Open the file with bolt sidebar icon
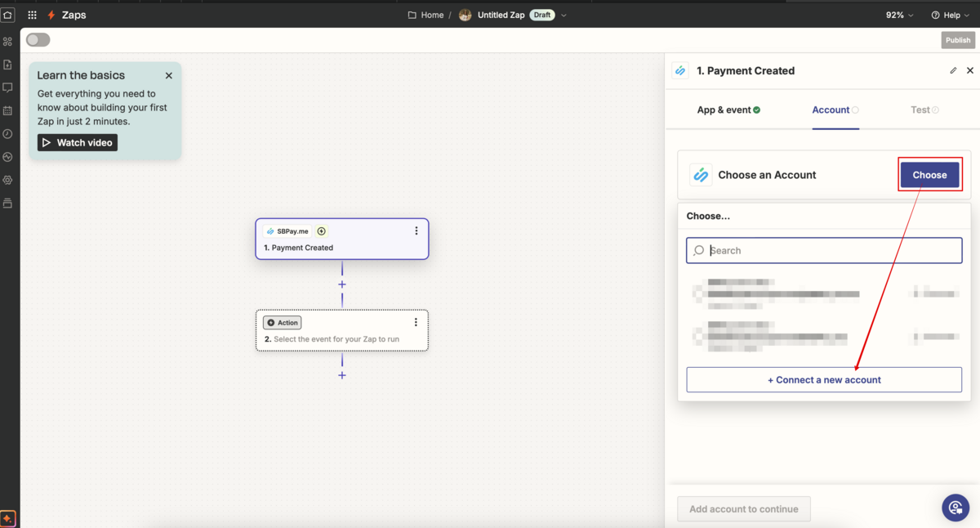This screenshot has width=980, height=528. pos(8,65)
